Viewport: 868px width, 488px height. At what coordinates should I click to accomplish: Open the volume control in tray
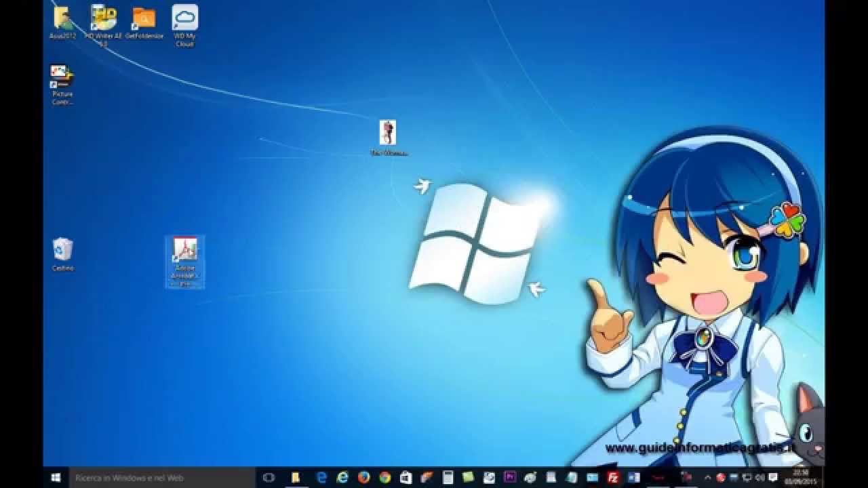760,478
